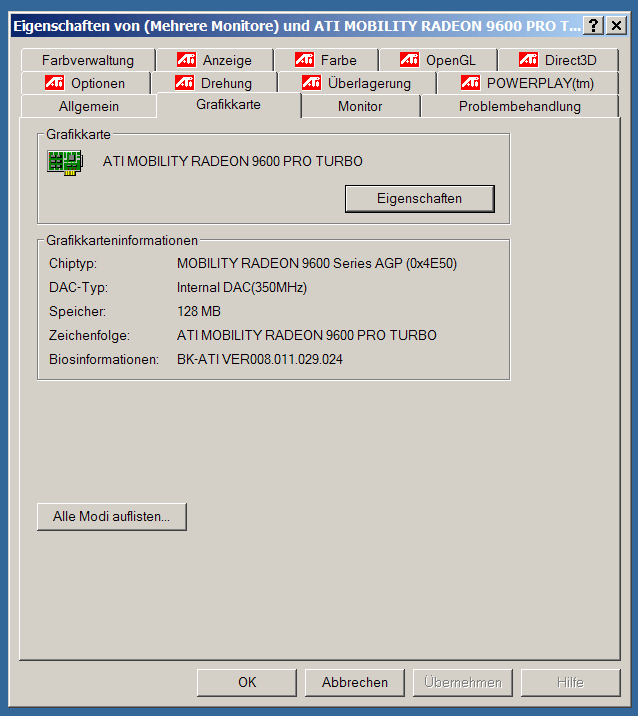Click the Speicher value 128 MB
The height and width of the screenshot is (716, 638).
click(199, 311)
